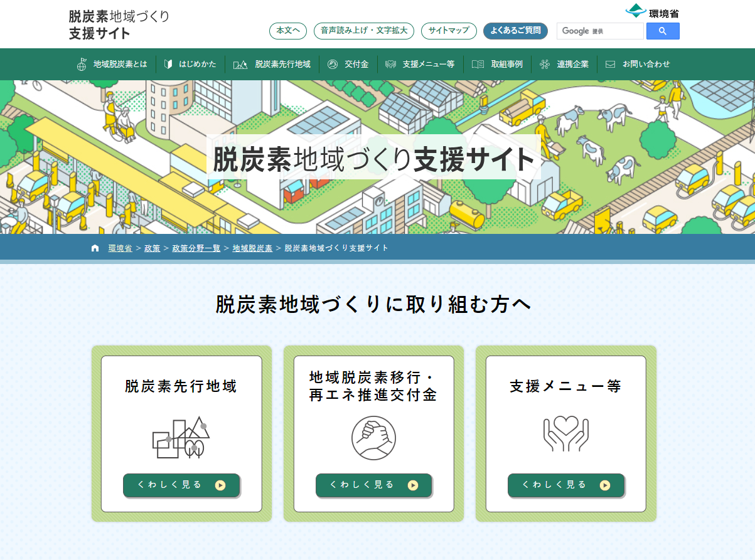Go to 地域脱炭素 in the breadcrumb
The height and width of the screenshot is (560, 755).
[x=252, y=248]
